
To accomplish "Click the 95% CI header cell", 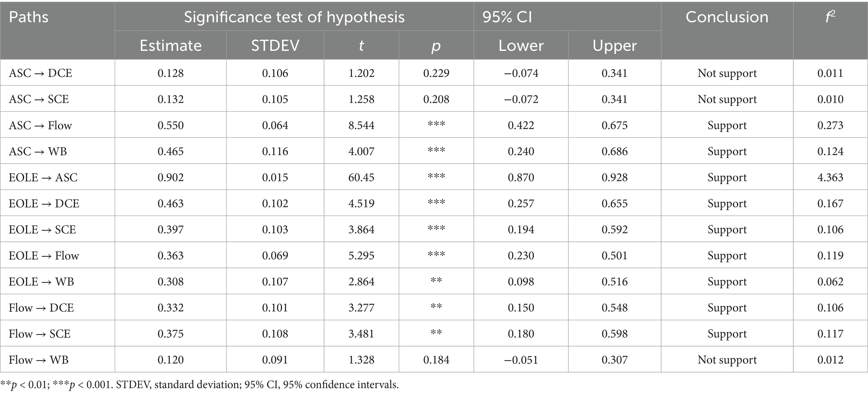I will coord(507,17).
